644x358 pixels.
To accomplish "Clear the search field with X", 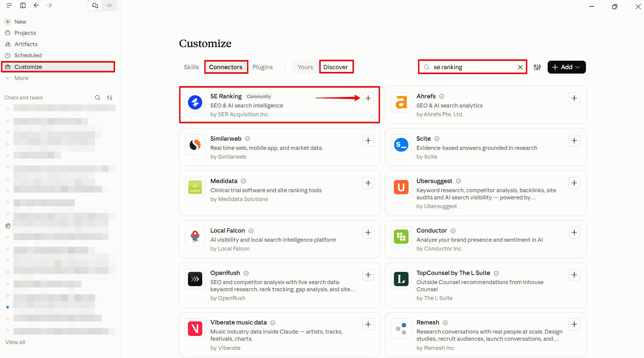I will point(520,67).
